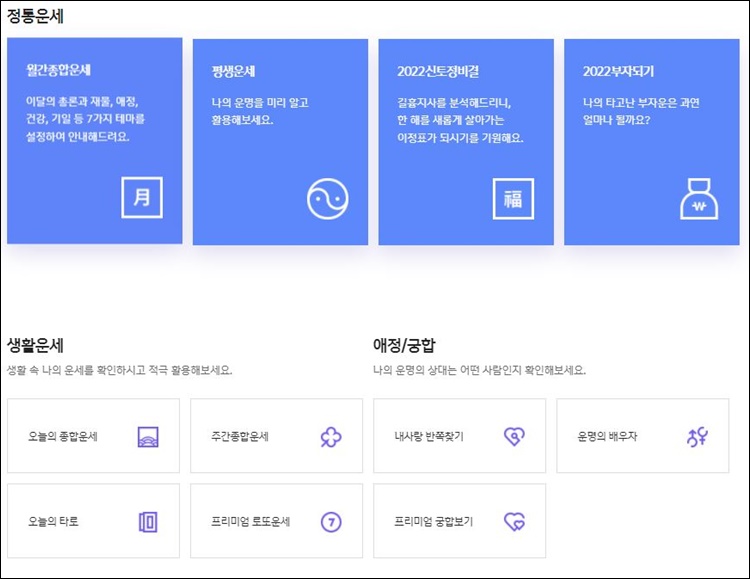Select the 내사랑 반쪽찾기 label
Viewport: 750px width, 579px height.
tap(429, 436)
